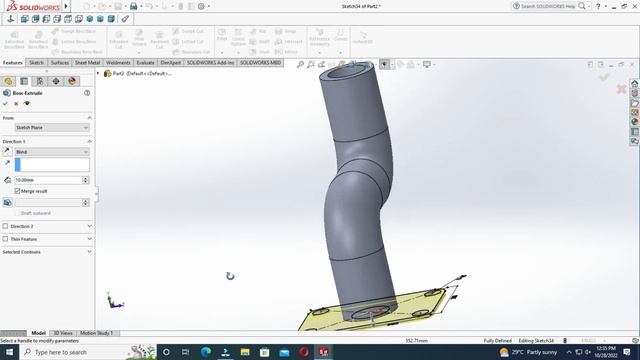Switch to the Sketch tab
Image resolution: width=640 pixels, height=360 pixels.
click(36, 63)
